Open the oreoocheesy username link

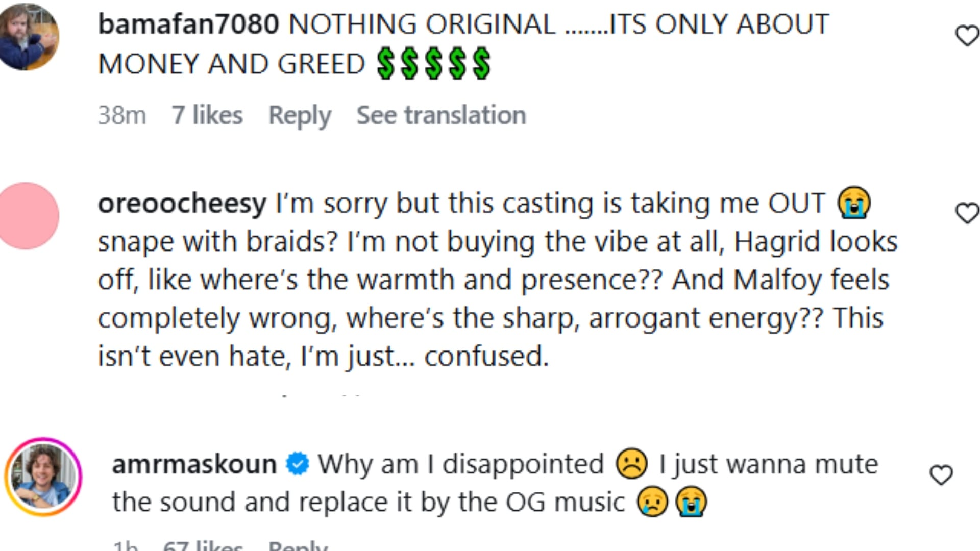point(182,204)
